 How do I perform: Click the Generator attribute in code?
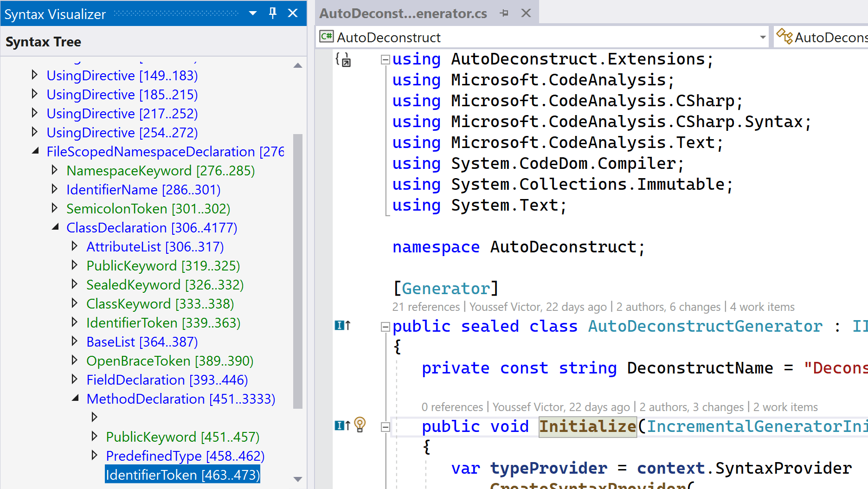pos(446,289)
